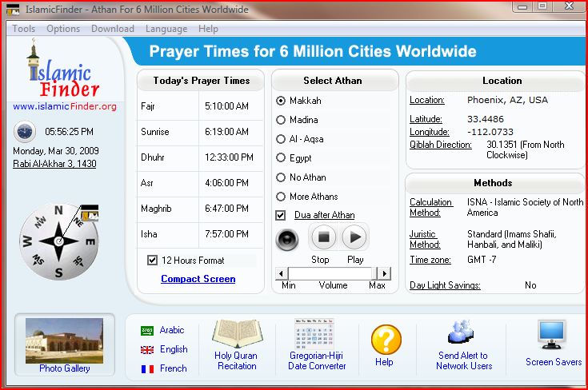Toggle the 12 Hours Format checkbox
This screenshot has height=390, width=588.
point(152,260)
